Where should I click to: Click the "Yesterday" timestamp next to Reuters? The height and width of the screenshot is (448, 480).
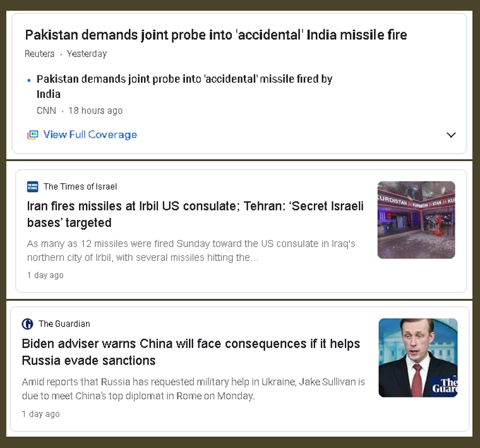[87, 54]
